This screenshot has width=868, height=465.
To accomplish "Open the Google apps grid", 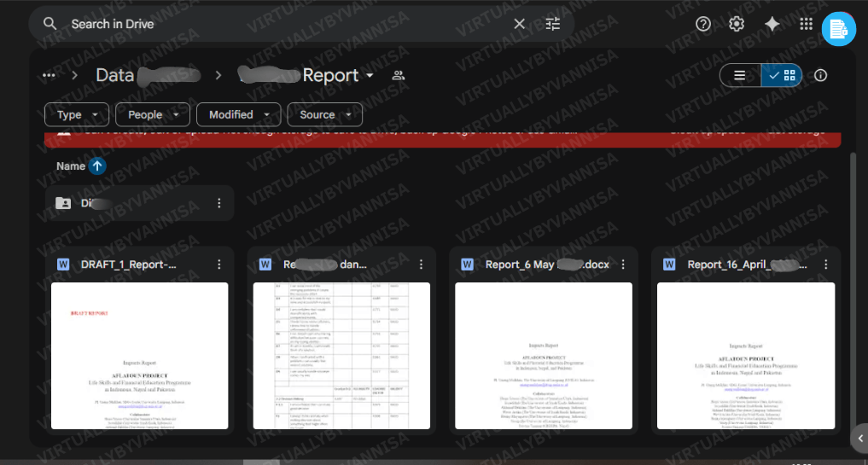I will 806,24.
